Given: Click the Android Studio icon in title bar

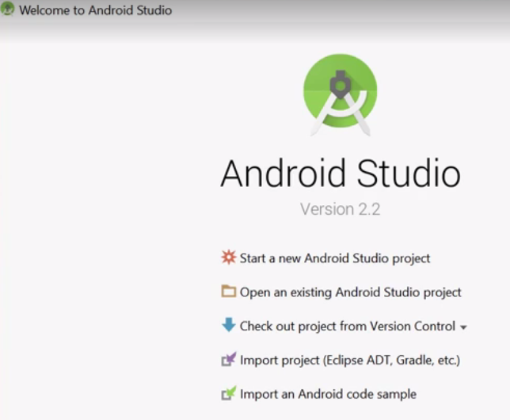Looking at the screenshot, I should click(7, 9).
